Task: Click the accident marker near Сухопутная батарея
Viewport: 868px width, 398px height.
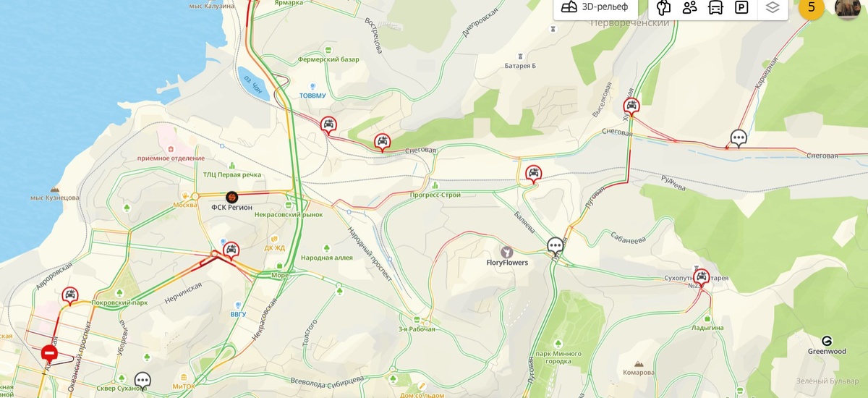Action: [701, 276]
